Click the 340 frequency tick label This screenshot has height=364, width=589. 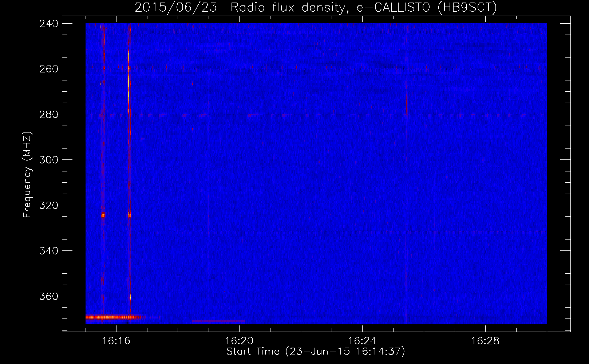(x=49, y=251)
